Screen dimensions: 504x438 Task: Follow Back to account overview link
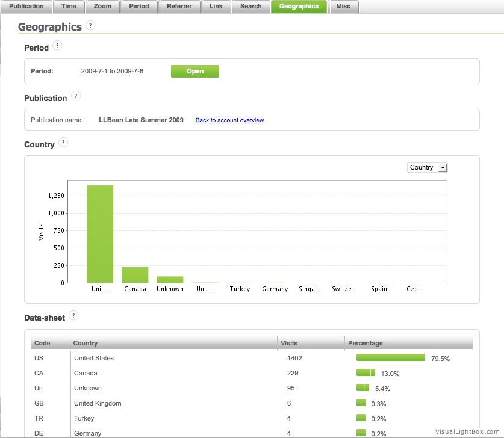tap(229, 120)
